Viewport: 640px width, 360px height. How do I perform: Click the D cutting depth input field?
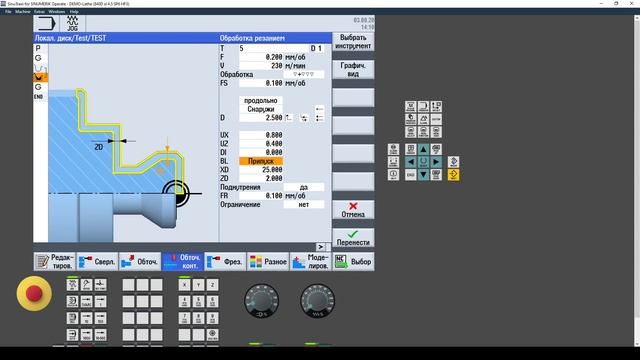(x=261, y=118)
